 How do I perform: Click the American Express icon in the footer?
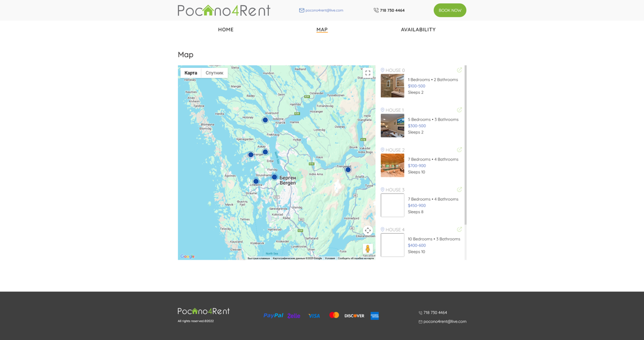(375, 316)
